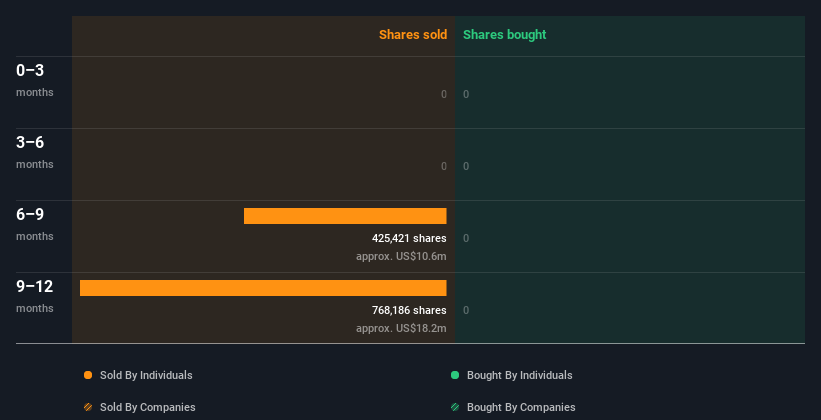Click the 768,186 shares value label

pos(409,311)
